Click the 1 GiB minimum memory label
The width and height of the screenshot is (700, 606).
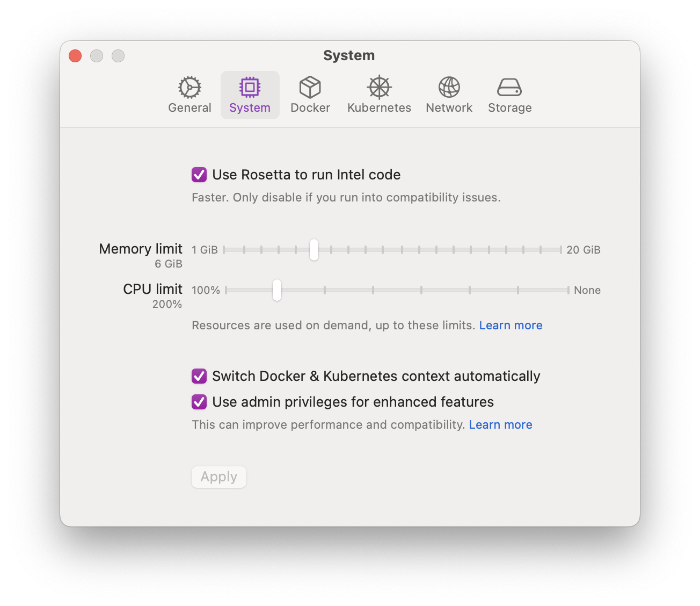[x=205, y=250]
